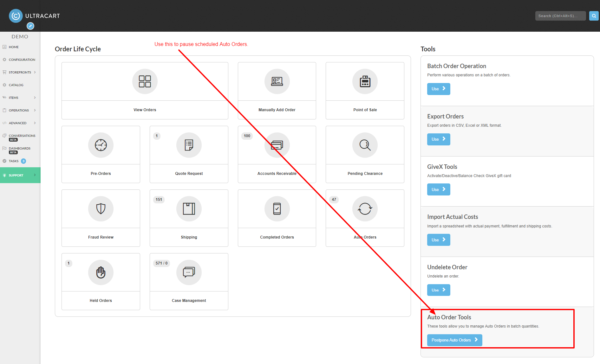Click the 151 badge on Shipping
The image size is (600, 364).
pyautogui.click(x=159, y=200)
